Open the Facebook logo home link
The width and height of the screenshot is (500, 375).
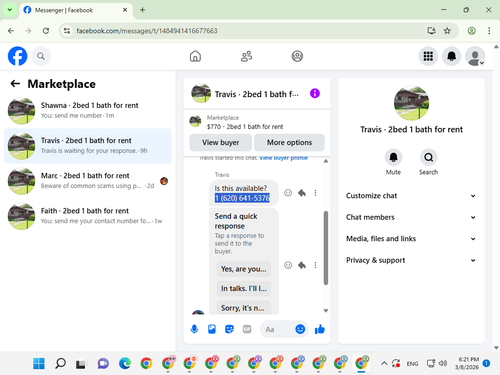(x=17, y=56)
